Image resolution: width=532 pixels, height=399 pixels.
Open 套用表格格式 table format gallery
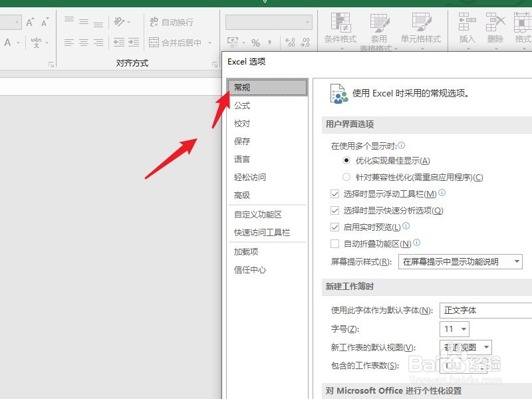378,31
